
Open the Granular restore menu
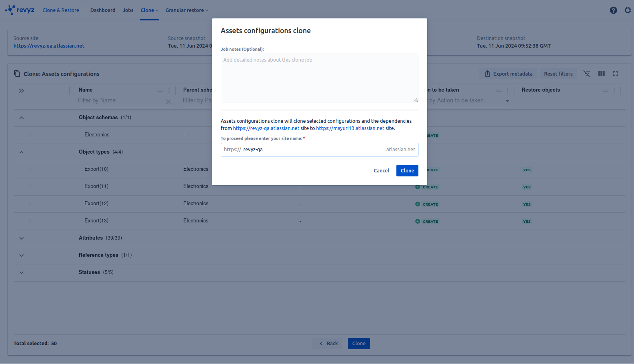pos(187,10)
